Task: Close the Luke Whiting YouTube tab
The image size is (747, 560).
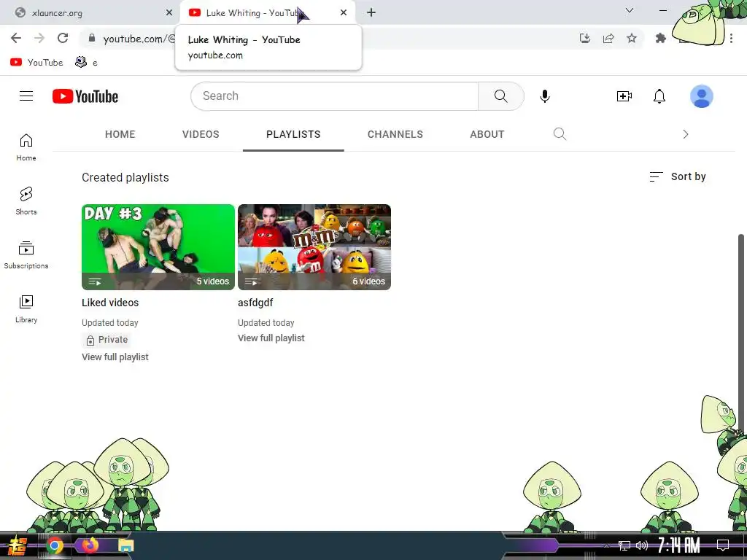Action: coord(344,13)
